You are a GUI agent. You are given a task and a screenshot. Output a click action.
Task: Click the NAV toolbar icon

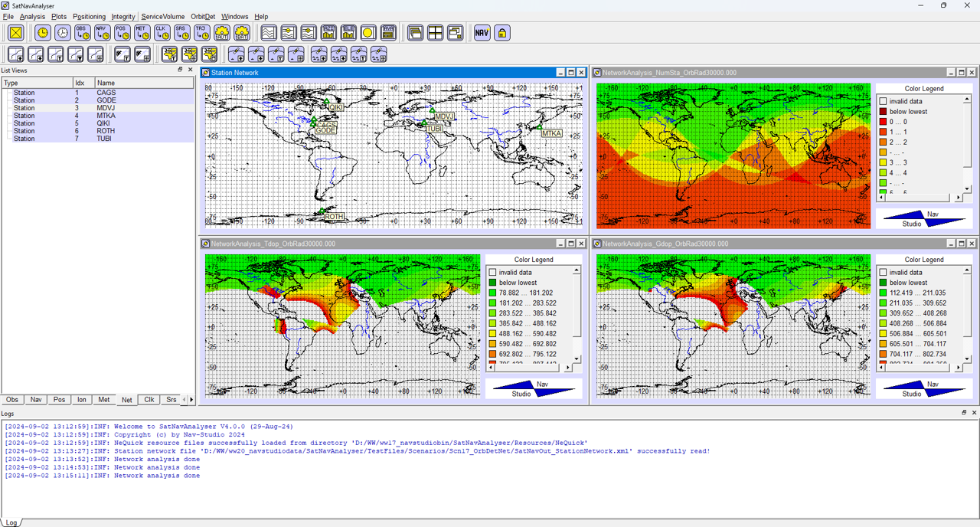[x=482, y=33]
